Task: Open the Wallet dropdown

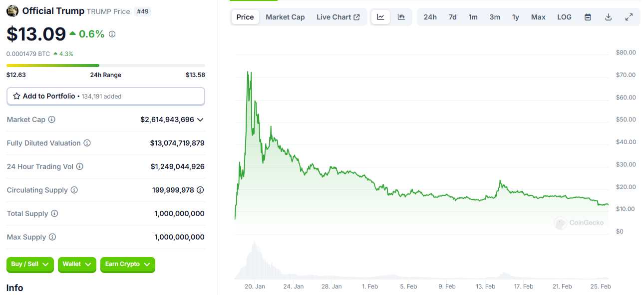Action: pyautogui.click(x=77, y=264)
